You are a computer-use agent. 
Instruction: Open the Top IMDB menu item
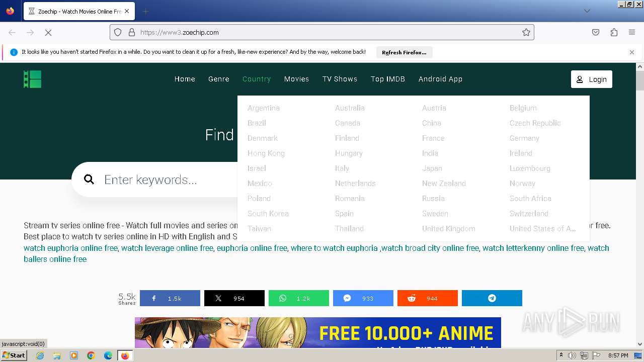pyautogui.click(x=388, y=79)
